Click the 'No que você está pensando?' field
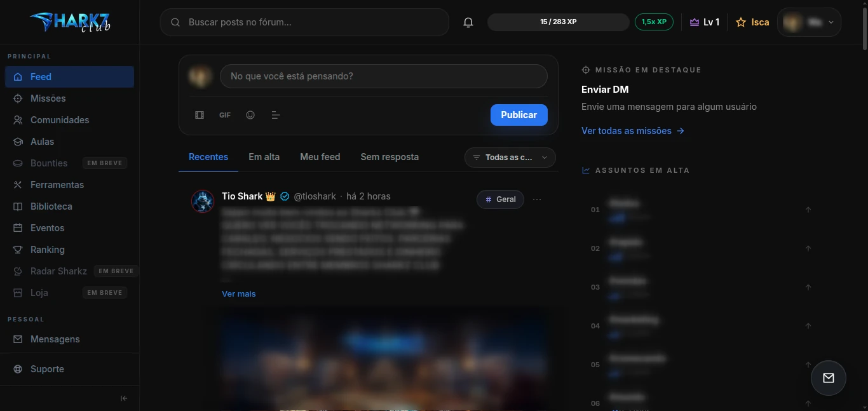Screen dimensions: 868x411 click(384, 76)
